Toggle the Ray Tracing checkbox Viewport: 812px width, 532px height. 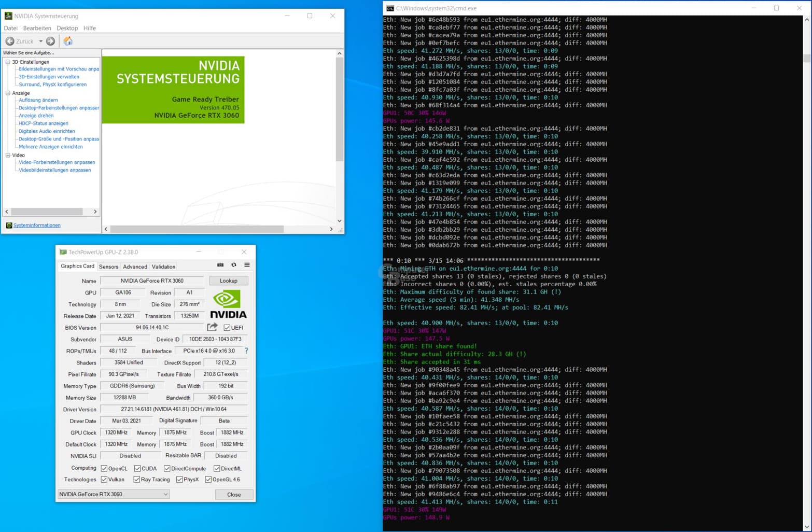coord(137,479)
